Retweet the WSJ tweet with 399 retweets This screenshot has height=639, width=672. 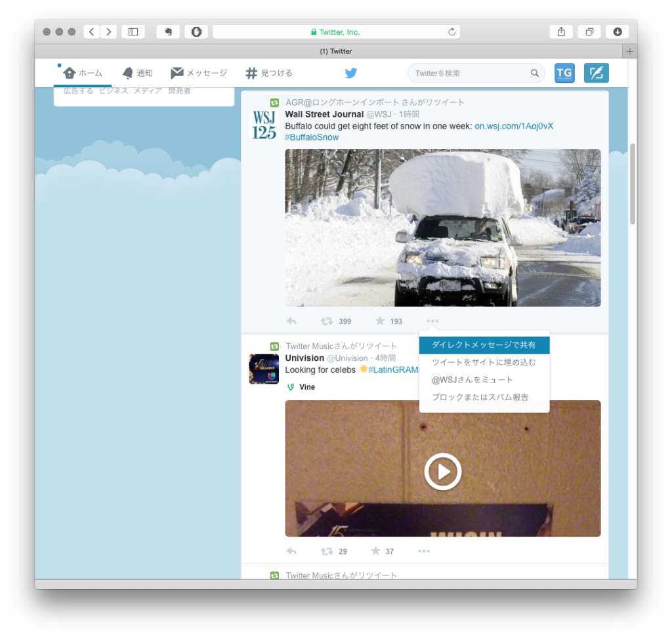(327, 321)
